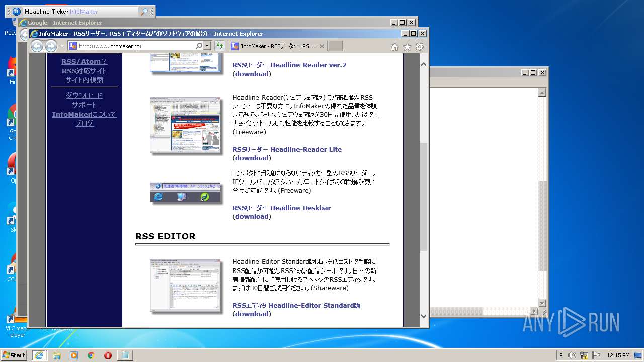Click the 12:15 PM taskbar clock
This screenshot has width=644, height=362.
(x=618, y=355)
